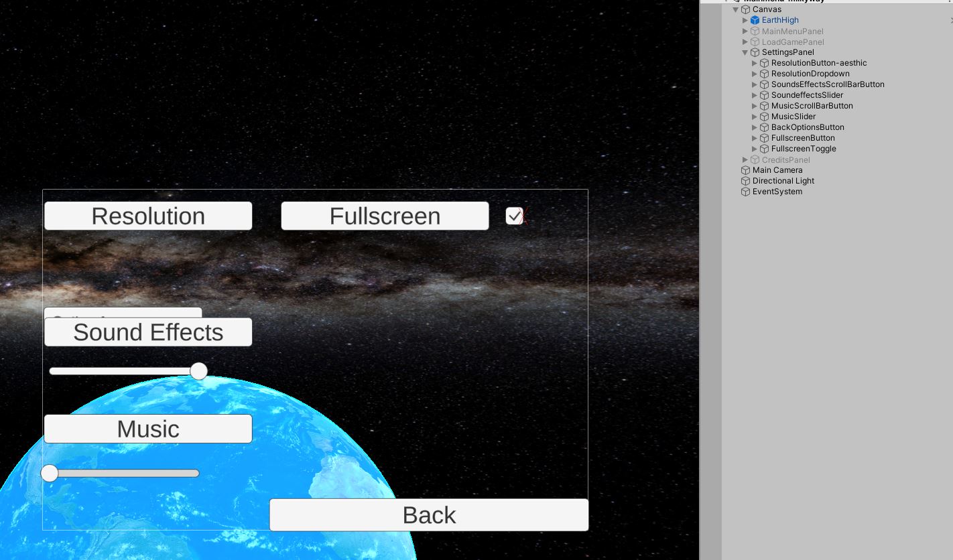Click the Resolution button in game view
Screen dimensions: 953x560
[x=148, y=216]
